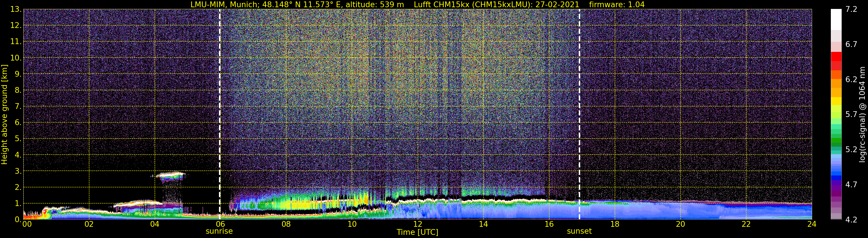Click the 'Lufft CHM15kx' date title text
868x238 pixels.
496,5
